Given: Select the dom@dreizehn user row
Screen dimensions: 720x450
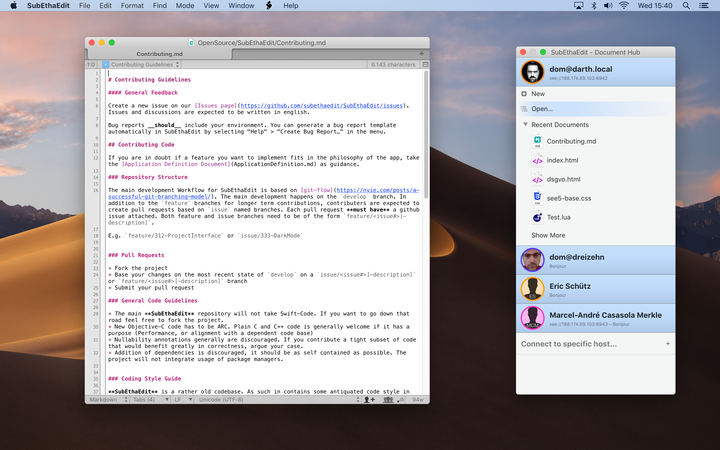Looking at the screenshot, I should [x=596, y=260].
